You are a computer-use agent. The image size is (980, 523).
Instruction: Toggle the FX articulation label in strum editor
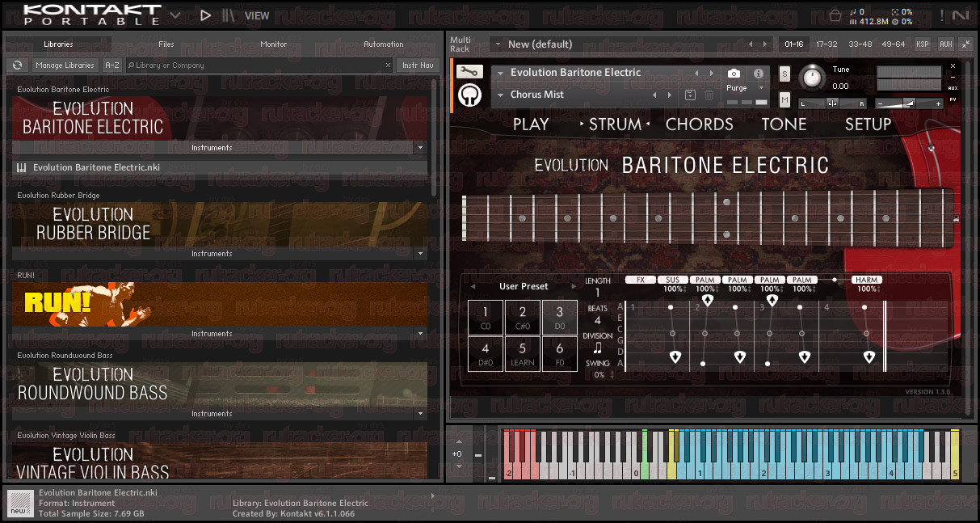click(640, 280)
